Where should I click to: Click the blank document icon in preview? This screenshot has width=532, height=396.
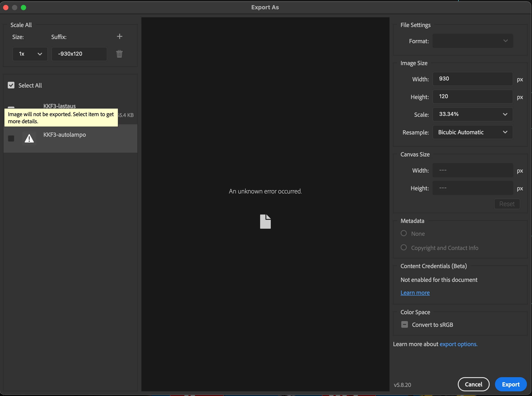point(265,222)
